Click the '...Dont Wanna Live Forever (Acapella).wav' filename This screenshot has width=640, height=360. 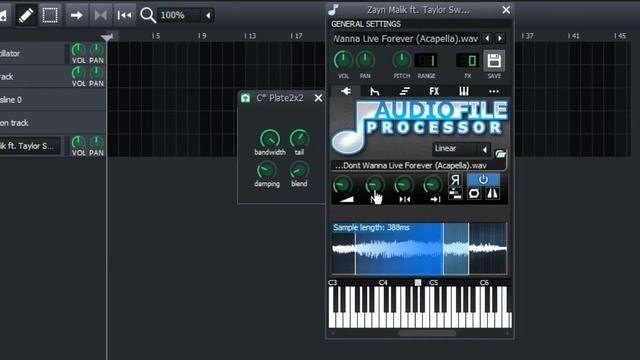411,166
